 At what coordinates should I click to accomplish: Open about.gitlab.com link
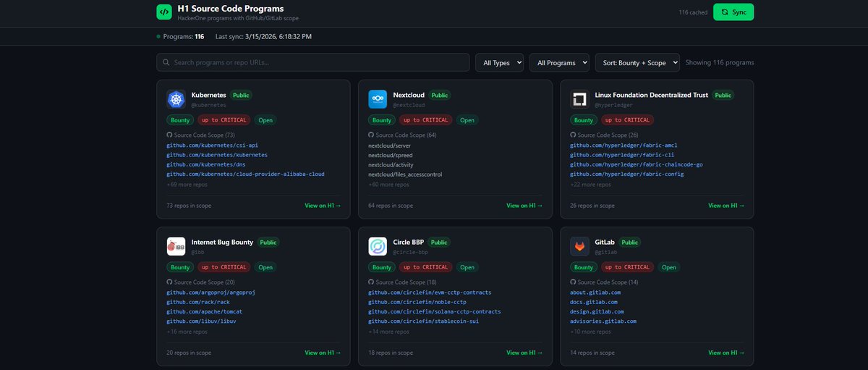[x=595, y=292]
